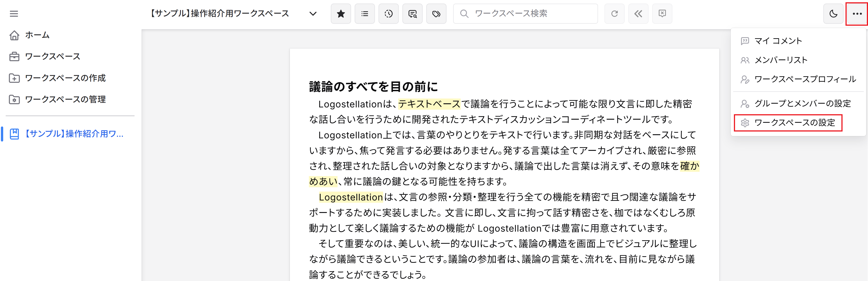Click the ワークスペースプロフィール user-edit icon

pyautogui.click(x=745, y=80)
